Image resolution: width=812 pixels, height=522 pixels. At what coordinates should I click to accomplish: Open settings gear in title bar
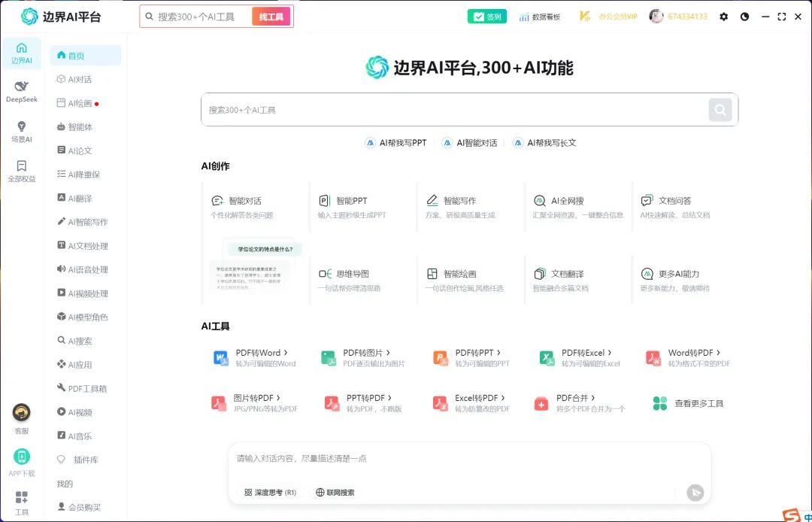pos(723,17)
